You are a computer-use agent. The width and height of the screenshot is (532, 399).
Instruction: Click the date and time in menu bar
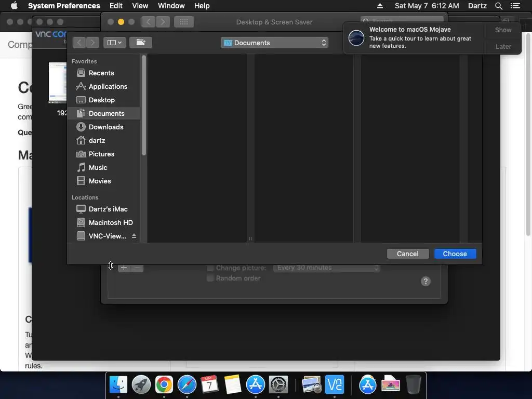click(x=427, y=6)
